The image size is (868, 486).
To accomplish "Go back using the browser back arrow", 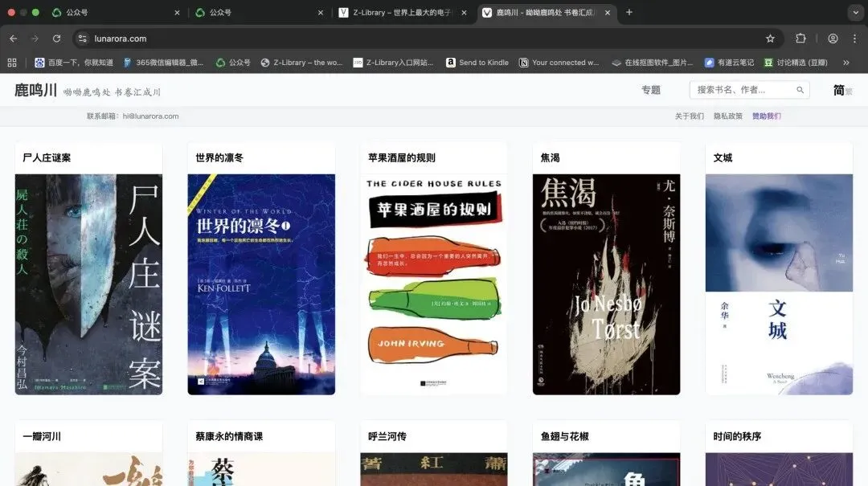I will (14, 39).
